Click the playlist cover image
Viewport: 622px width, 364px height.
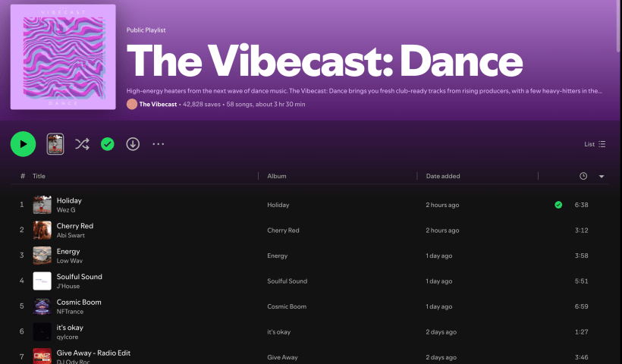coord(63,57)
